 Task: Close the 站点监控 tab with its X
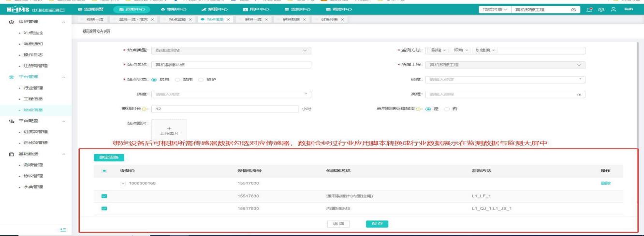190,19
